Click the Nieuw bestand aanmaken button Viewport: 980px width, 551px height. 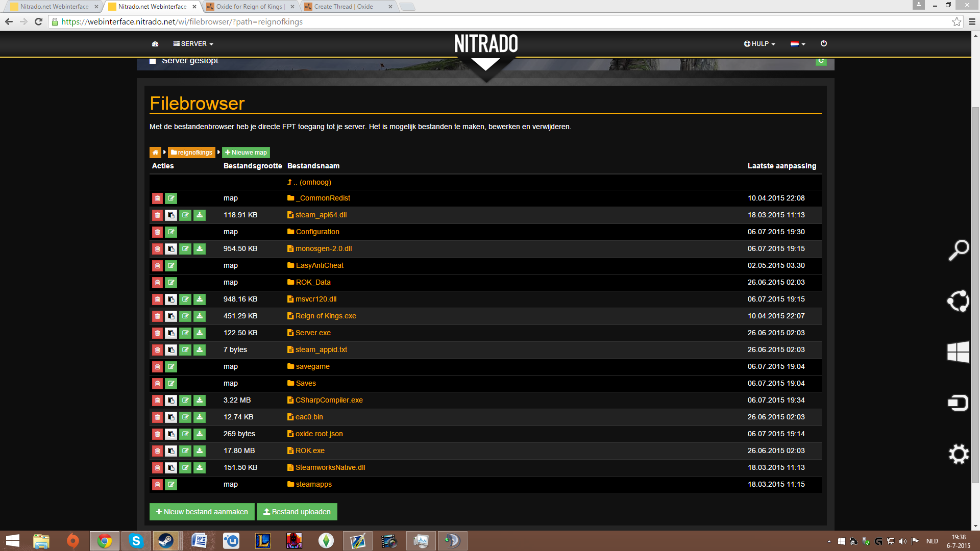202,512
